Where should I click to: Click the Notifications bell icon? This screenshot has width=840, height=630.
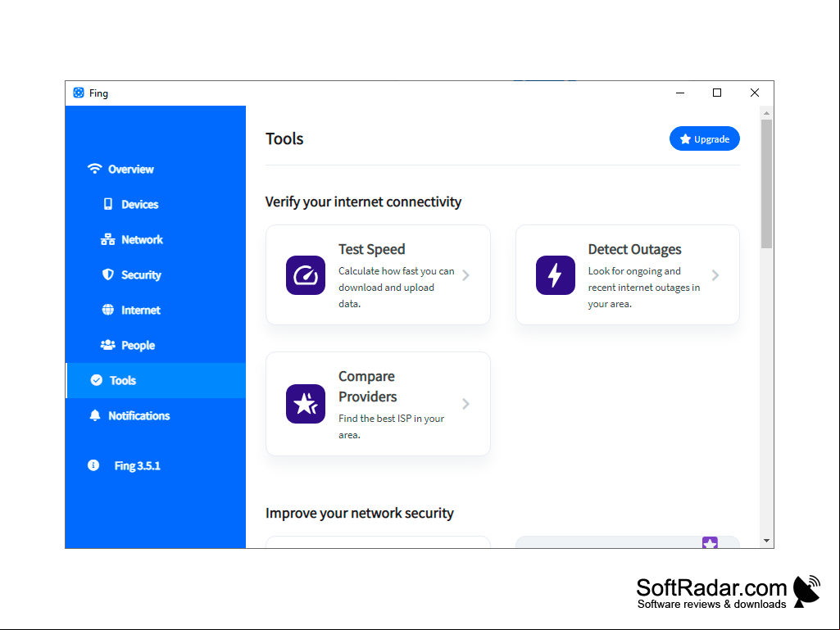coord(95,415)
